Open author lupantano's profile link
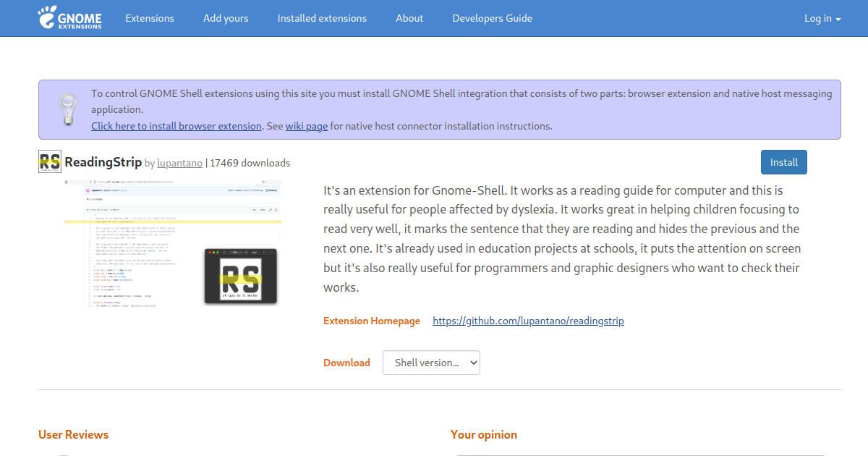The height and width of the screenshot is (456, 868). pyautogui.click(x=179, y=163)
